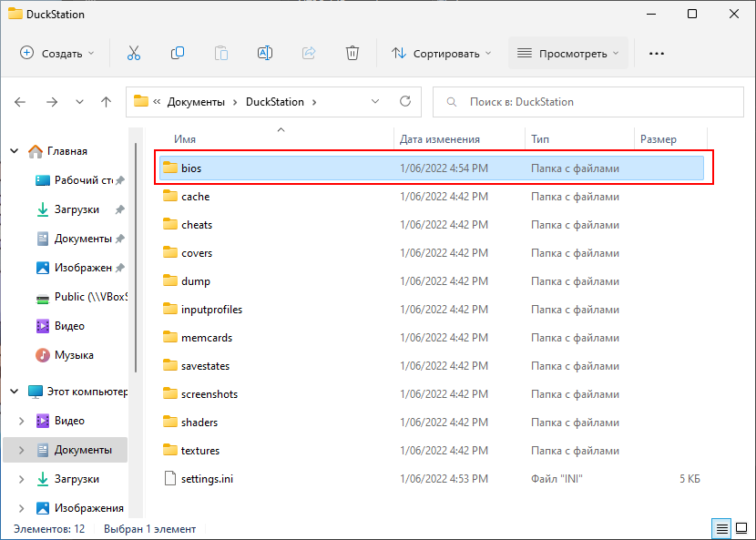Select pinned Документы in quick access
Image resolution: width=756 pixels, height=540 pixels.
click(x=81, y=239)
